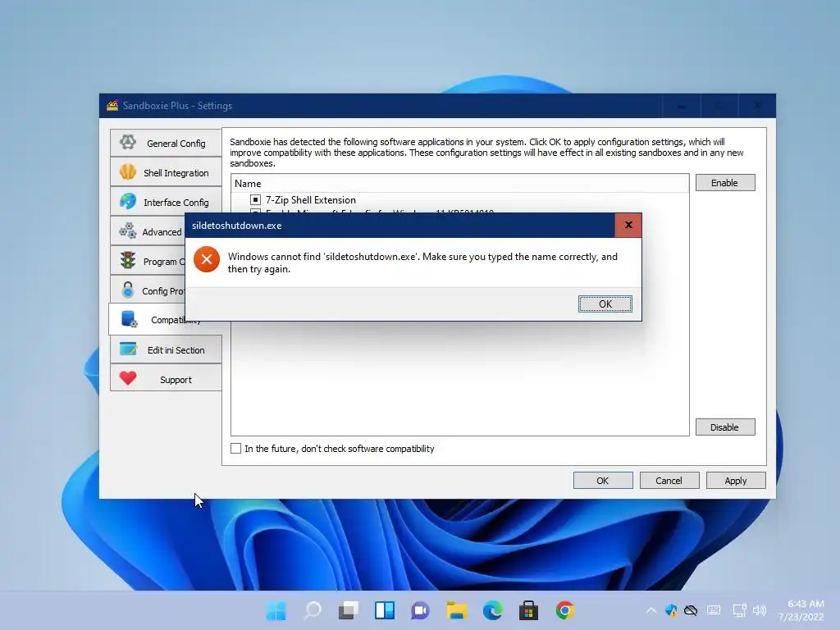Image resolution: width=840 pixels, height=630 pixels.
Task: Confirm settings with the bottom OK button
Action: coord(603,481)
